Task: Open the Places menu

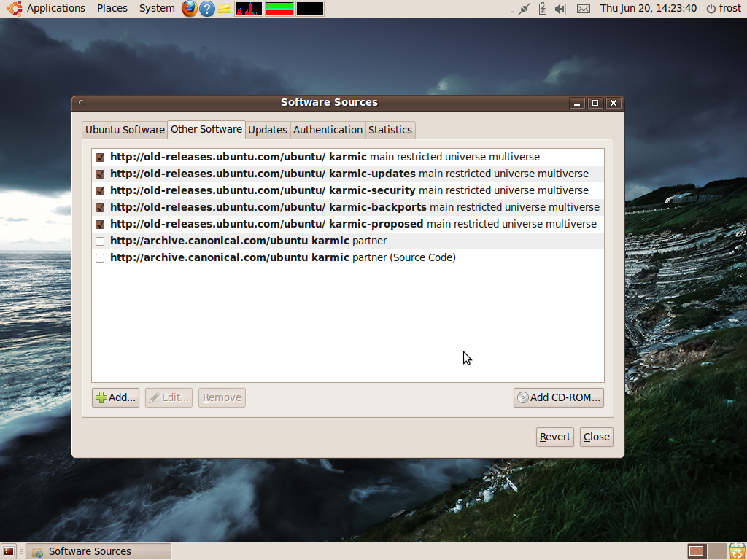Action: [x=112, y=9]
